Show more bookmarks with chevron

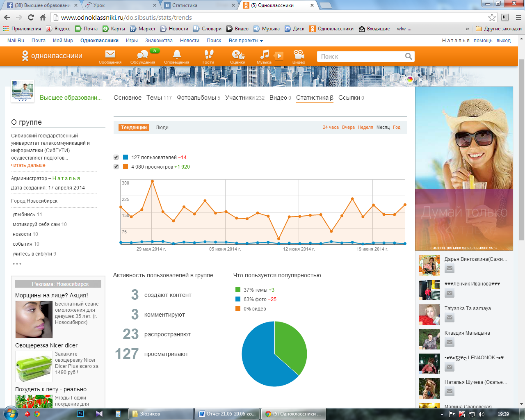(467, 29)
